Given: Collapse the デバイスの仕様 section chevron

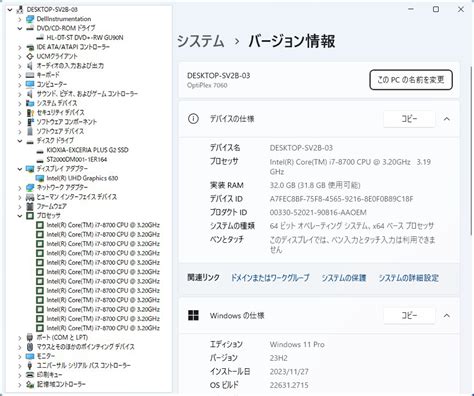Looking at the screenshot, I should point(447,119).
